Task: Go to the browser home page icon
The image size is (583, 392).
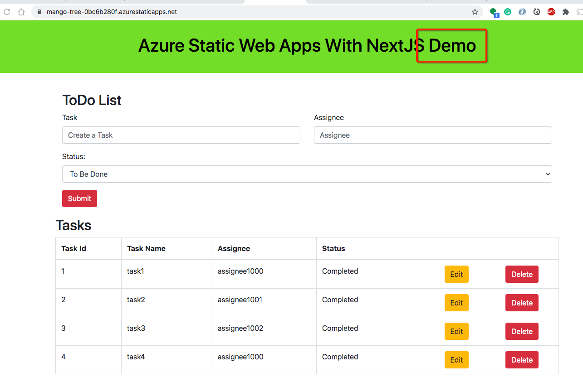Action: 21,12
